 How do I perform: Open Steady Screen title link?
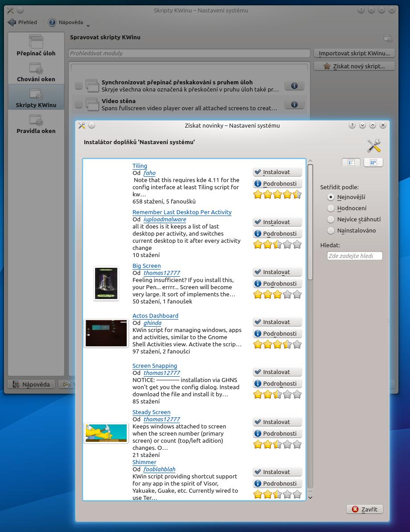(151, 412)
